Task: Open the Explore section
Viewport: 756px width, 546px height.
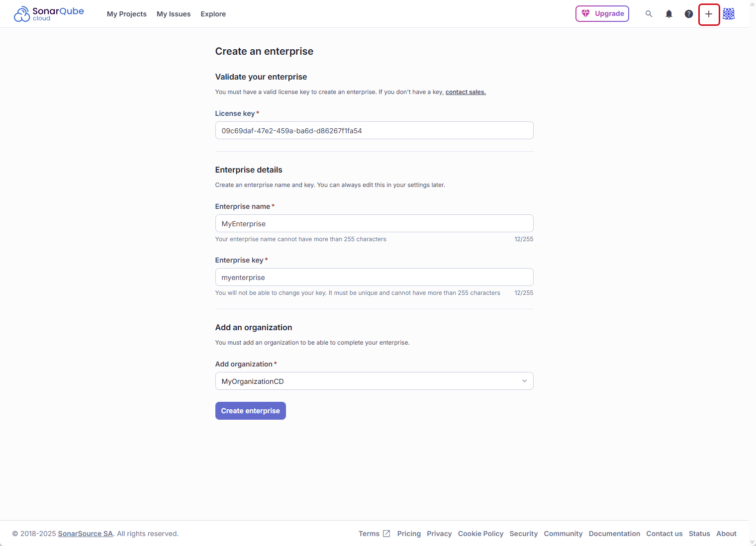Action: coord(213,14)
